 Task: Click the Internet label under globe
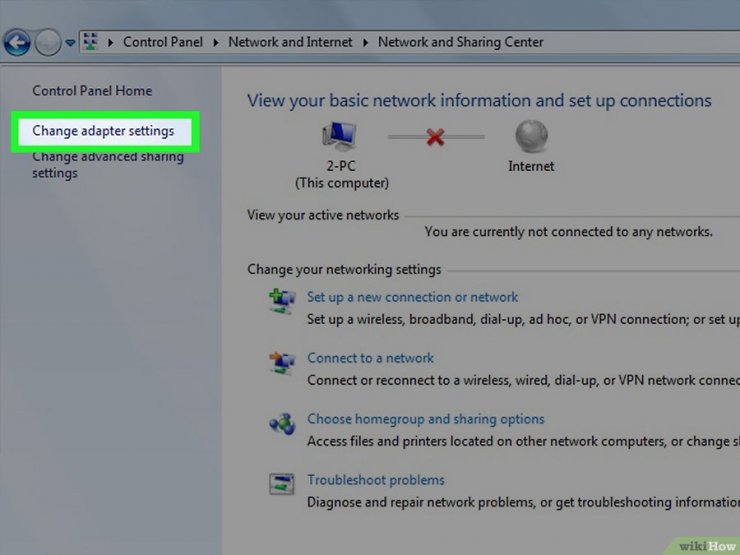531,166
